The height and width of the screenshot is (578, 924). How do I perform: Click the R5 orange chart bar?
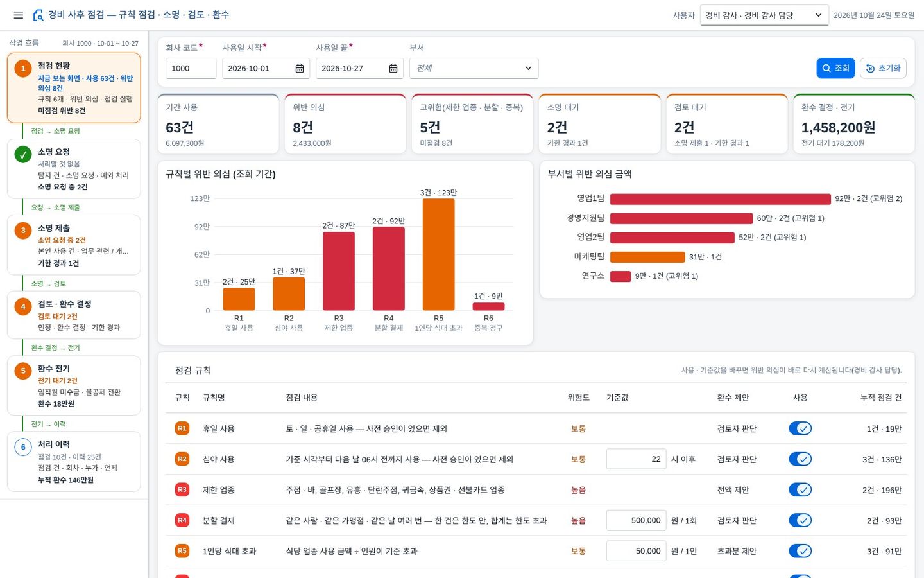(x=439, y=254)
